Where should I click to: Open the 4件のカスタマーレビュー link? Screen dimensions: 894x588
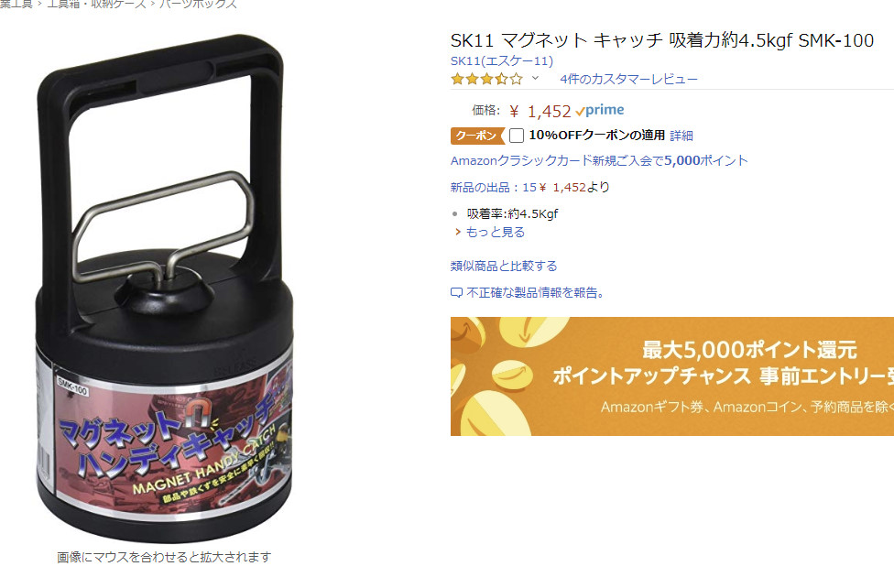click(x=628, y=79)
